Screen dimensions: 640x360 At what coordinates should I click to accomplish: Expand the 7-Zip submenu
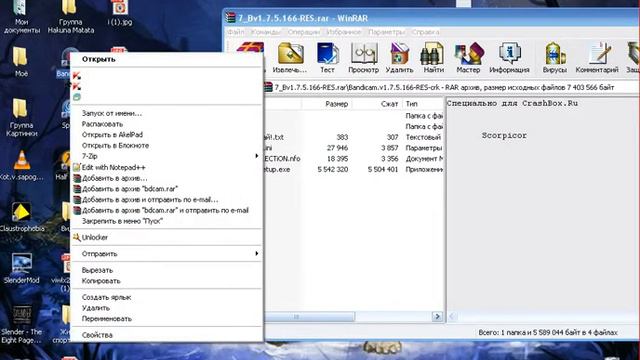pos(167,156)
